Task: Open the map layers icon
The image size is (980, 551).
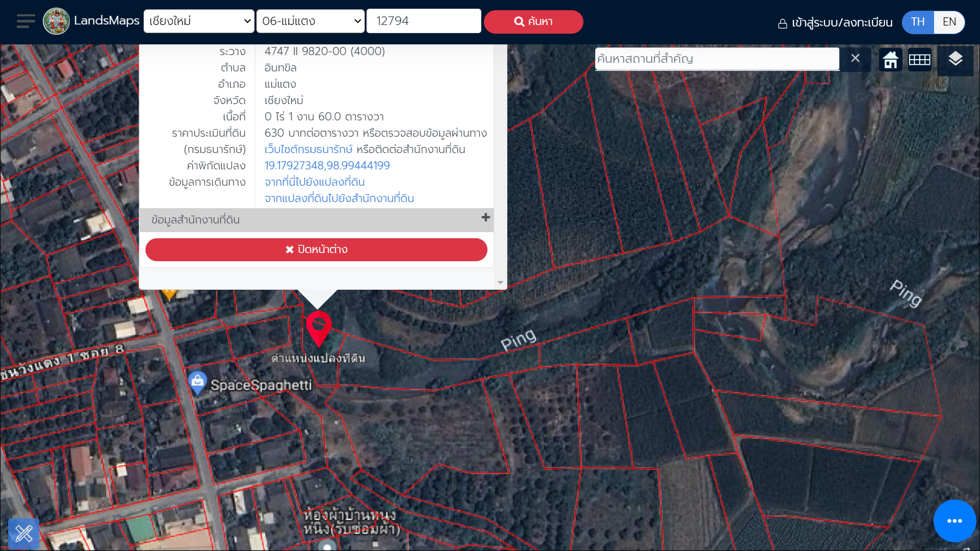Action: [955, 59]
